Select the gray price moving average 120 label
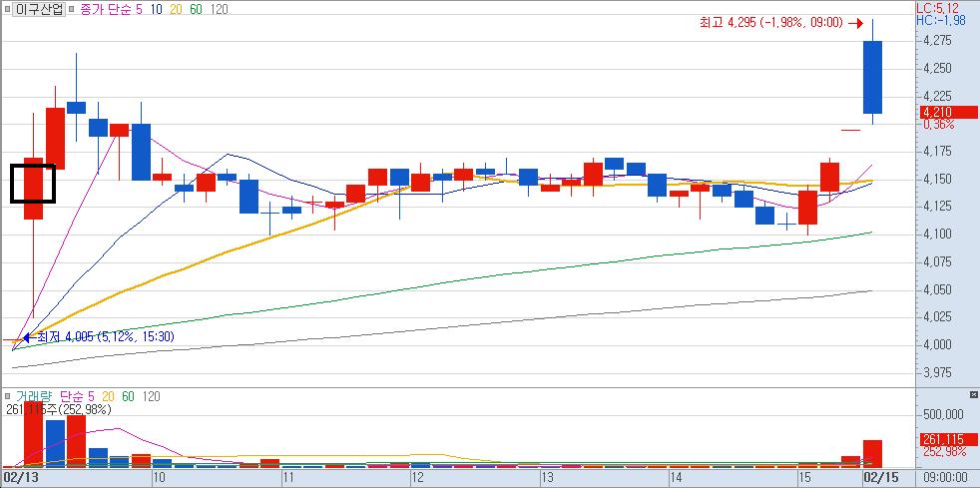Screen dimensions: 980x488 (x=220, y=9)
